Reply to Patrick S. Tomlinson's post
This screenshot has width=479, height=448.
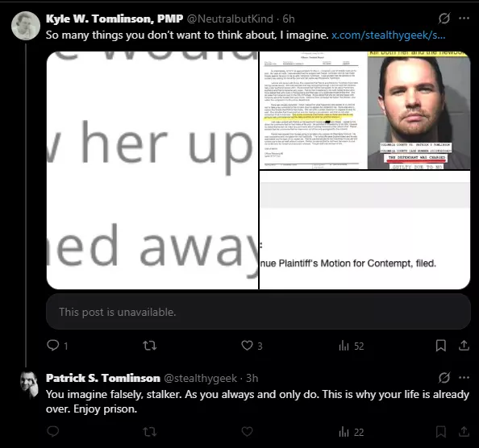coord(53,431)
